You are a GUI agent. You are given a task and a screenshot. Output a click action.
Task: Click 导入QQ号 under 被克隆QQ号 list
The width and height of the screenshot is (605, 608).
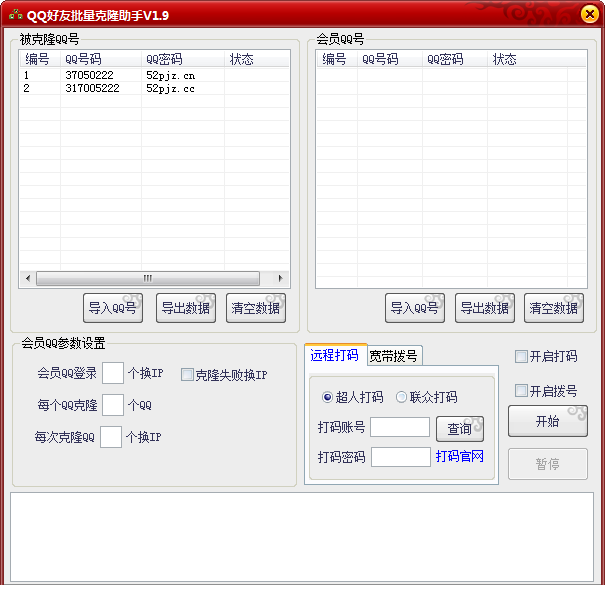click(x=113, y=308)
